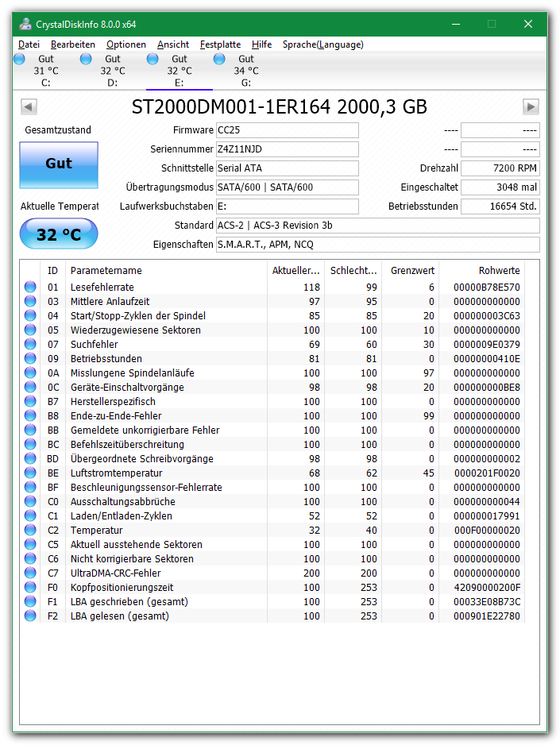Select the 'Beschleunigungssensor-Fehlerrate' row text

146,487
